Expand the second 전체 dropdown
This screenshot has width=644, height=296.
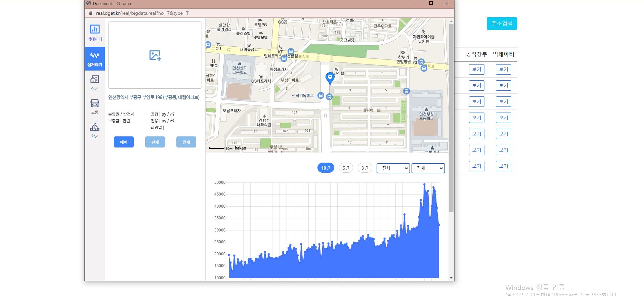click(428, 168)
